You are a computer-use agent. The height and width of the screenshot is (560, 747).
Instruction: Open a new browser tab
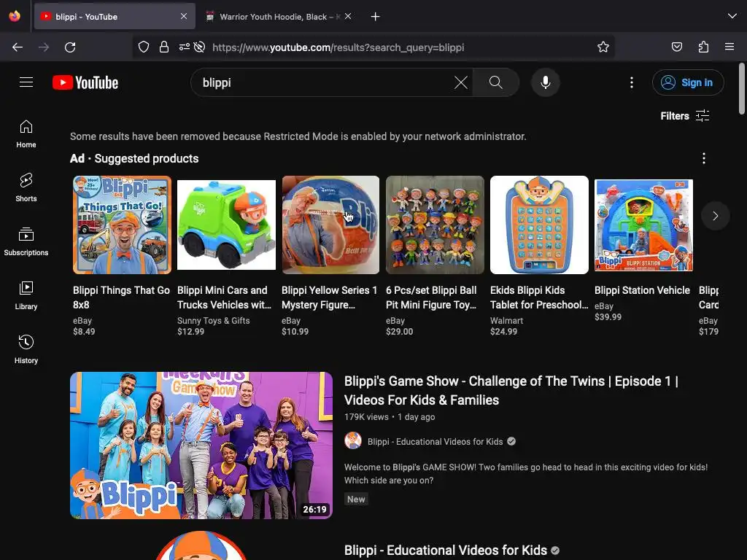click(x=376, y=17)
